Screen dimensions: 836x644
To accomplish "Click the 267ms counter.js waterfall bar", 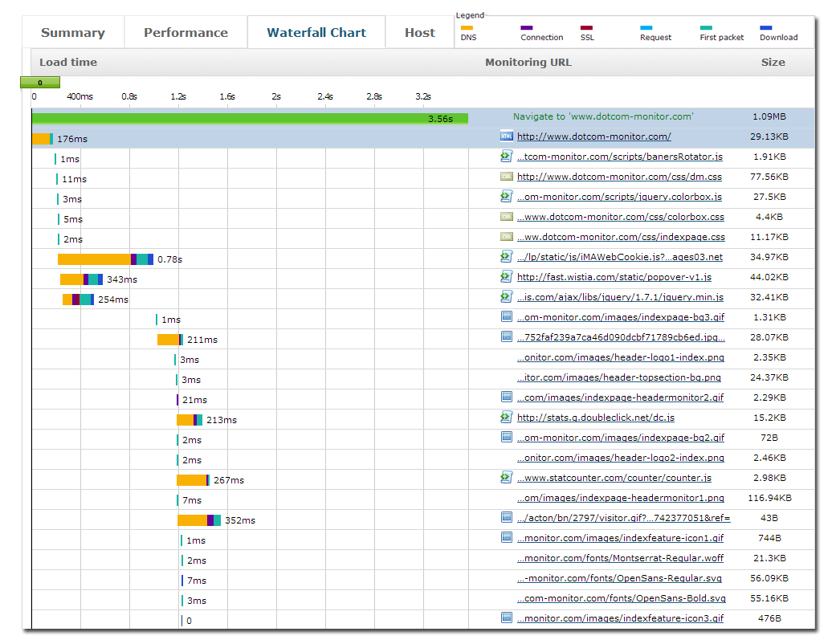I will click(x=193, y=480).
